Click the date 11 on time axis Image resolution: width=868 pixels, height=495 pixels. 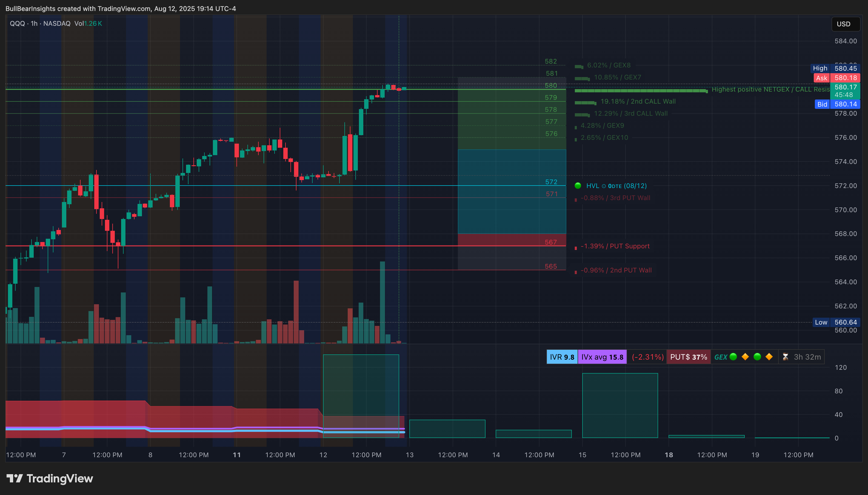[x=236, y=455]
